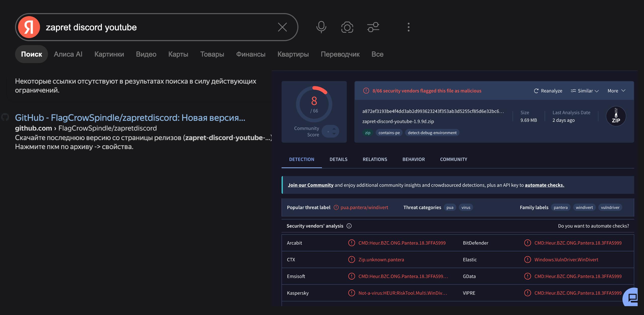Switch to Видео tab
The width and height of the screenshot is (644, 315).
(146, 54)
